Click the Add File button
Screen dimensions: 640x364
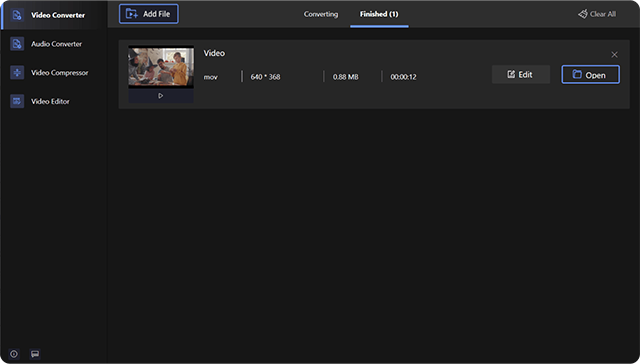[149, 14]
